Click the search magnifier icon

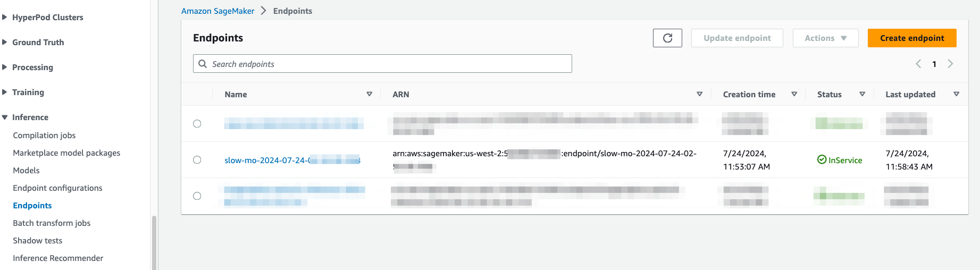pos(203,64)
